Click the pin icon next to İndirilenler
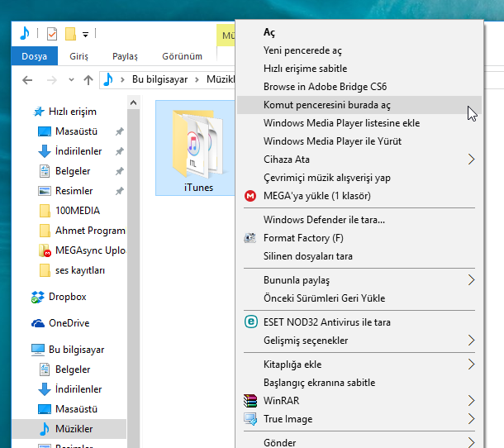 (120, 151)
